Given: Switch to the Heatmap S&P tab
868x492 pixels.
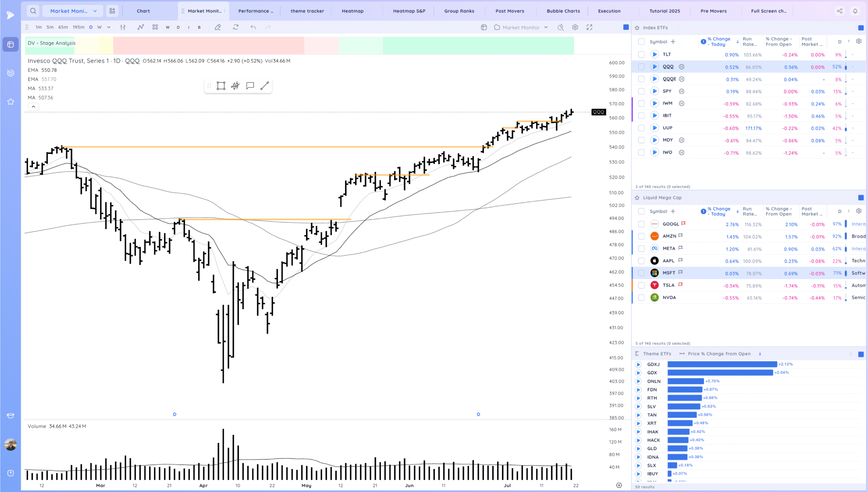Looking at the screenshot, I should coord(409,11).
